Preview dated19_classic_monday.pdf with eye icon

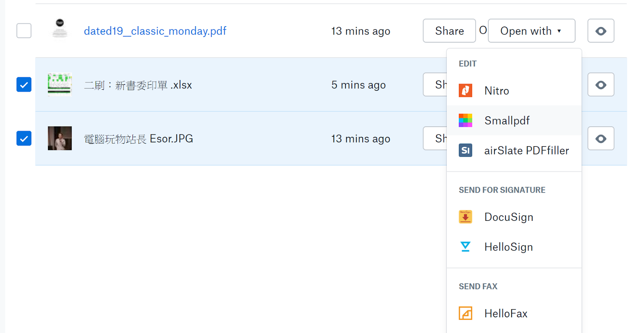[x=601, y=31]
